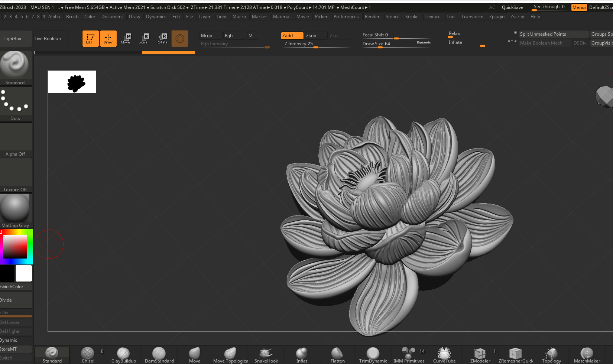Select the DamStandard brush

coord(159,355)
